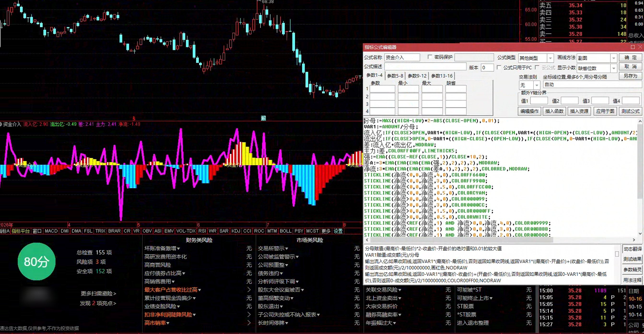Select the KDJ indicator tab
Viewport: 644px width, 334px height.
235,231
